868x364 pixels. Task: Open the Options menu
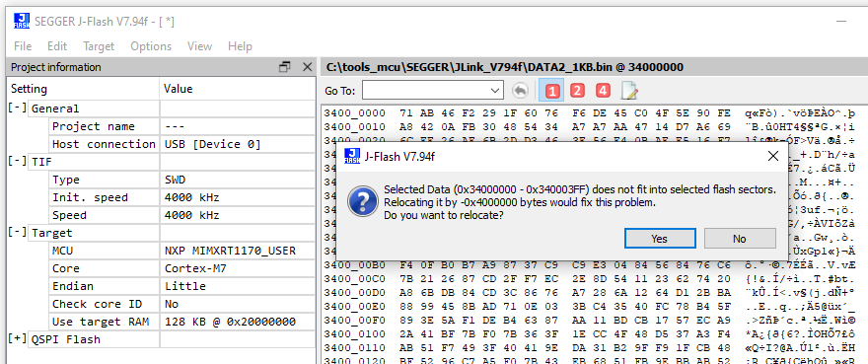(x=151, y=46)
